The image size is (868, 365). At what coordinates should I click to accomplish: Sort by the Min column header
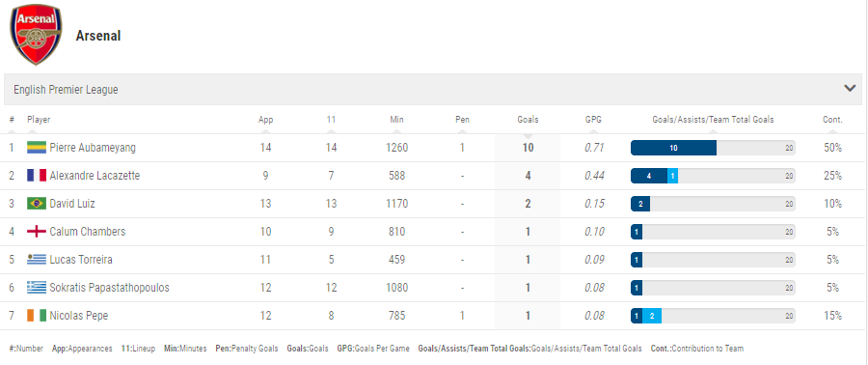tap(396, 119)
